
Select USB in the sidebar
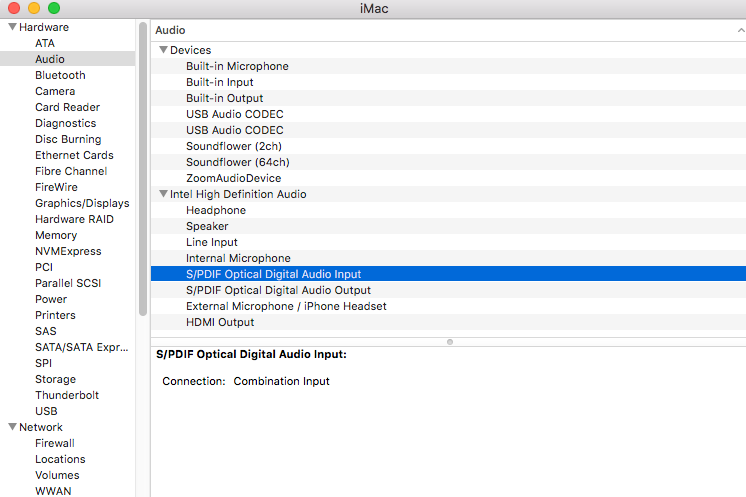(46, 411)
